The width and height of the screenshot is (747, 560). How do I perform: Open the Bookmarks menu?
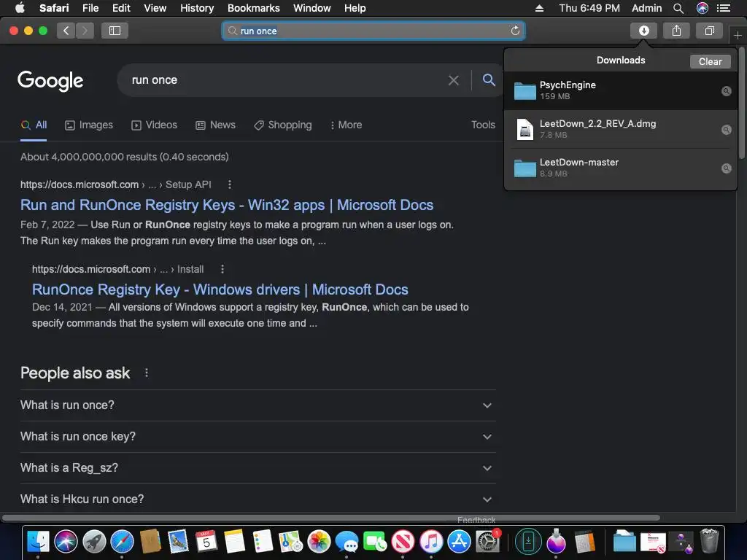point(253,8)
